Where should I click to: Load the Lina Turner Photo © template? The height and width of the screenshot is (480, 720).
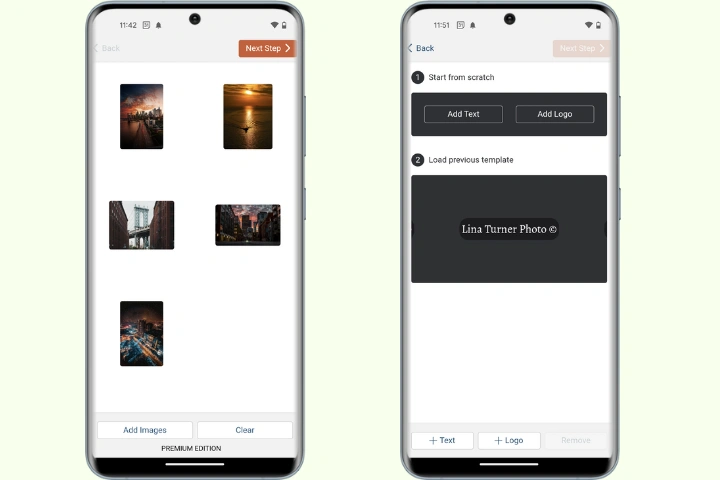pos(509,229)
